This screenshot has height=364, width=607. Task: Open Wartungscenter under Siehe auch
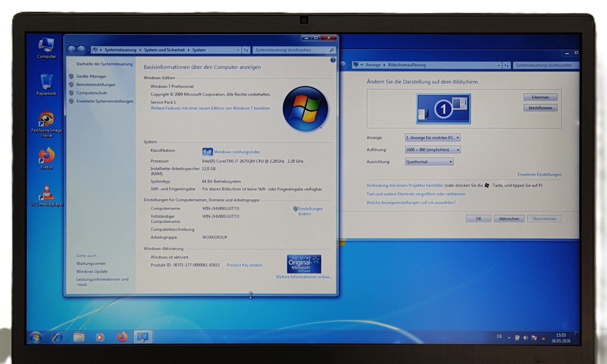[x=91, y=264]
